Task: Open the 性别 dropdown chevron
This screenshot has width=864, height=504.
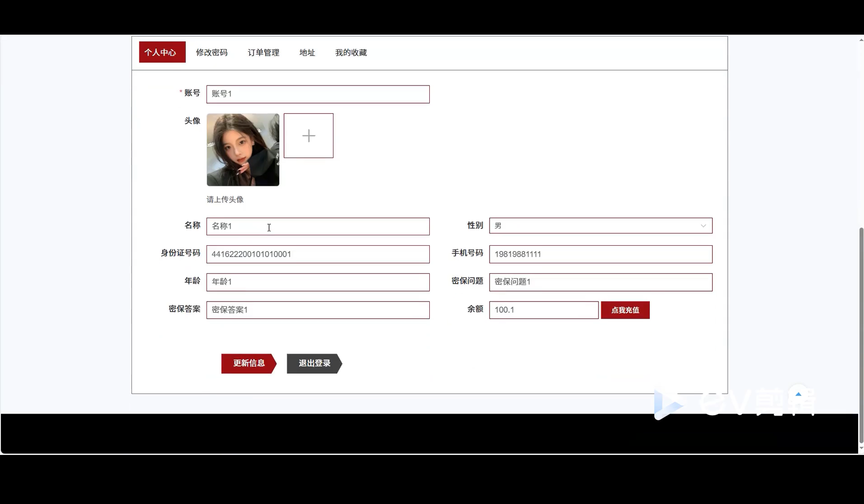Action: coord(703,226)
